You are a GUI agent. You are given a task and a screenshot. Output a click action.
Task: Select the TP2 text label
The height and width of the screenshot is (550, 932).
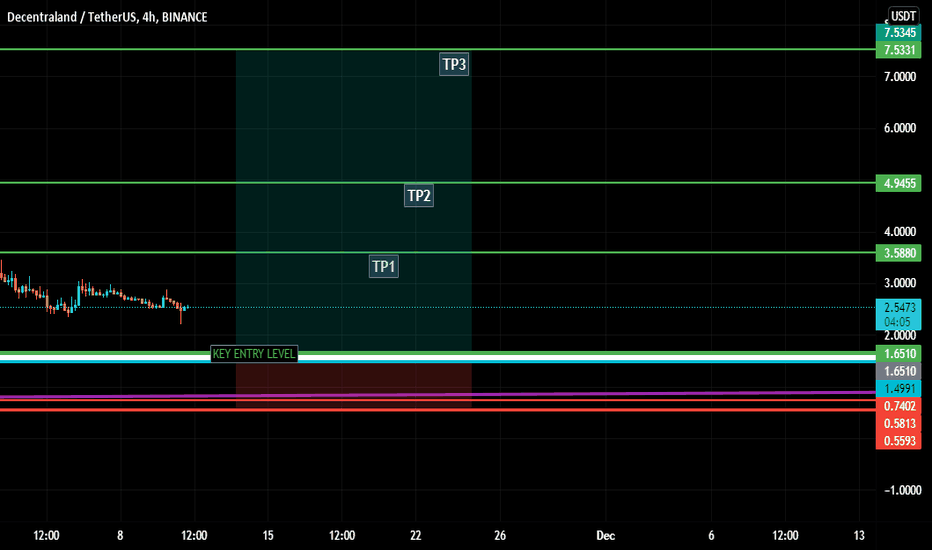tap(419, 196)
